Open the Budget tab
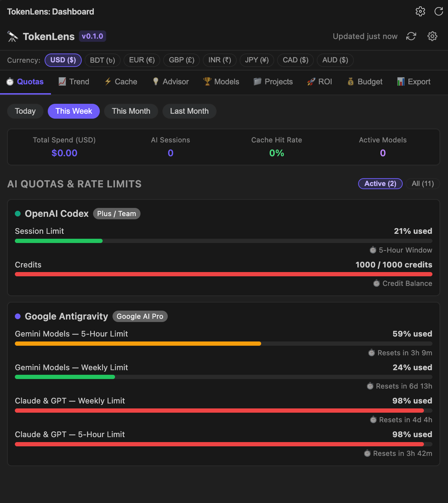The width and height of the screenshot is (448, 503). [365, 82]
